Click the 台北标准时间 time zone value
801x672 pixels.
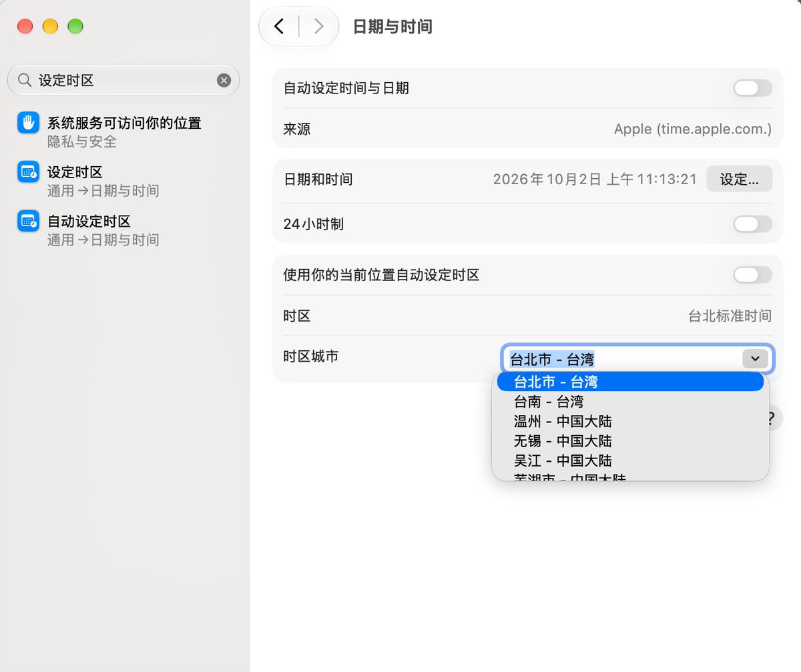point(730,316)
